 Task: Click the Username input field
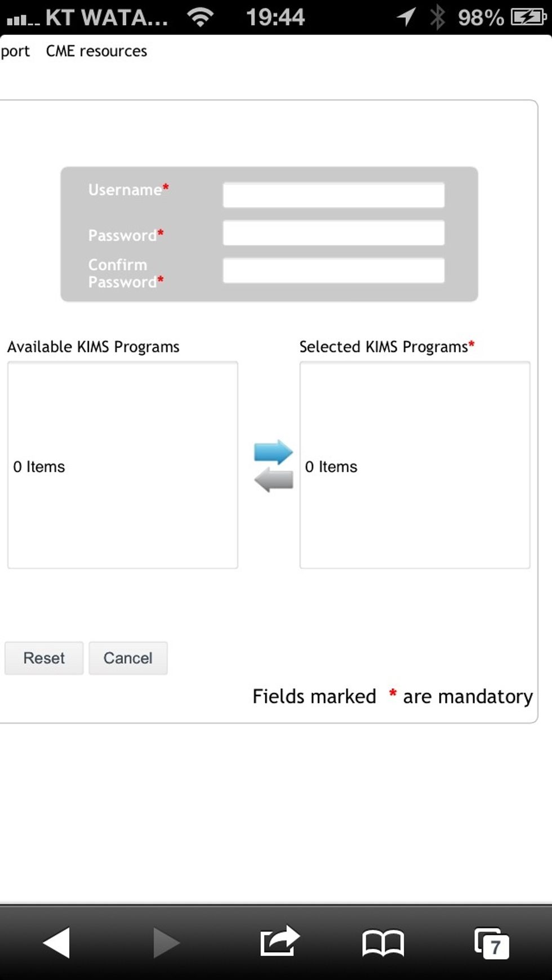[x=333, y=194]
